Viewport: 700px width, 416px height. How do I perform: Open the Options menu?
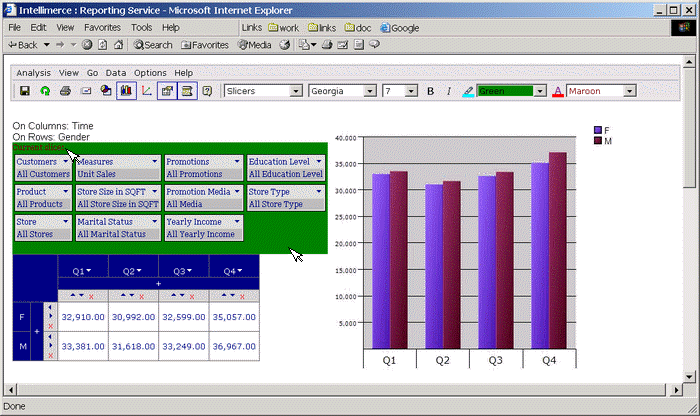click(x=150, y=73)
